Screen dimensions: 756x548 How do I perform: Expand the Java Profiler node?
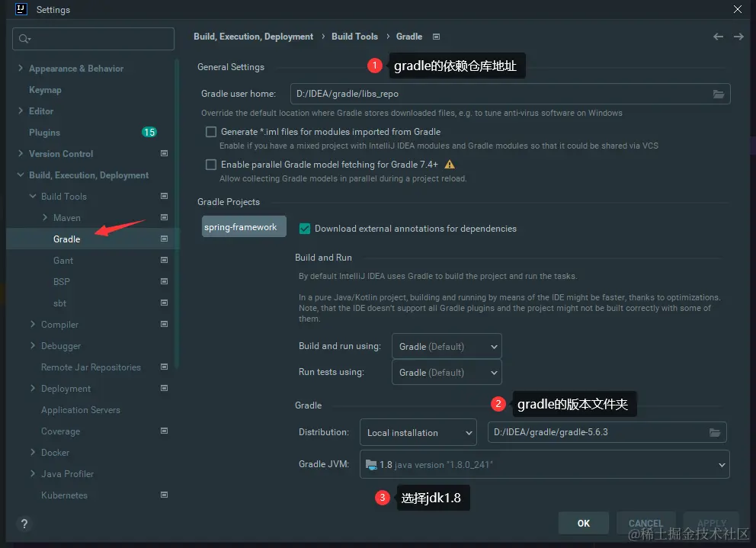pos(32,473)
